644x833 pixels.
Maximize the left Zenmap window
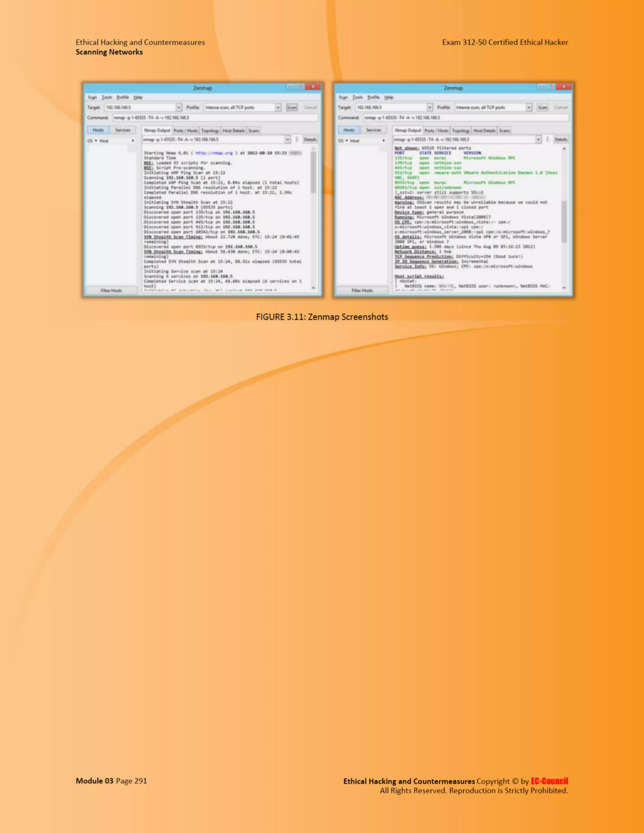(x=301, y=87)
